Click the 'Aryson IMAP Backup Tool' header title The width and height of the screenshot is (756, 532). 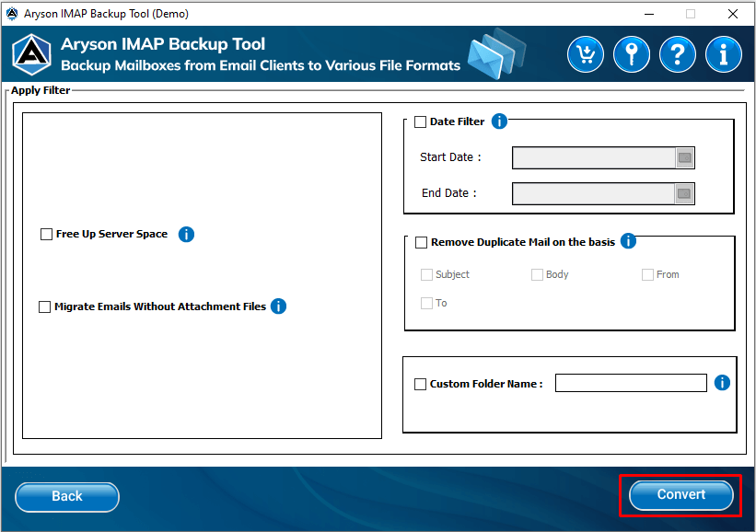[163, 44]
